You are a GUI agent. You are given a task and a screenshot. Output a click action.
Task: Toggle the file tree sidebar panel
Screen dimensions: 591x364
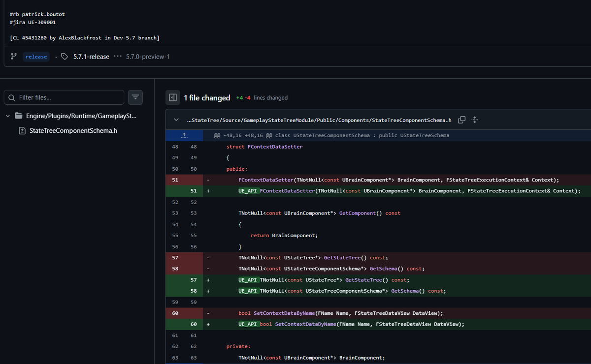[x=173, y=97]
